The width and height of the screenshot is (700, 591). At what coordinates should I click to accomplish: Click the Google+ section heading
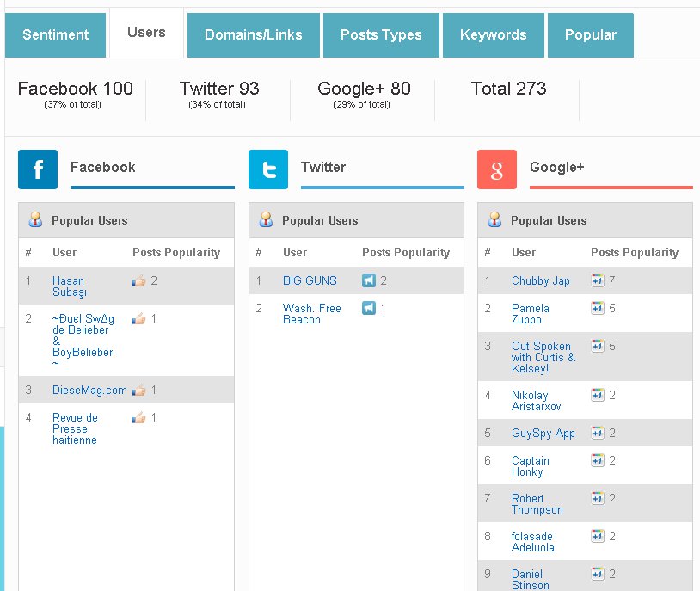point(556,167)
